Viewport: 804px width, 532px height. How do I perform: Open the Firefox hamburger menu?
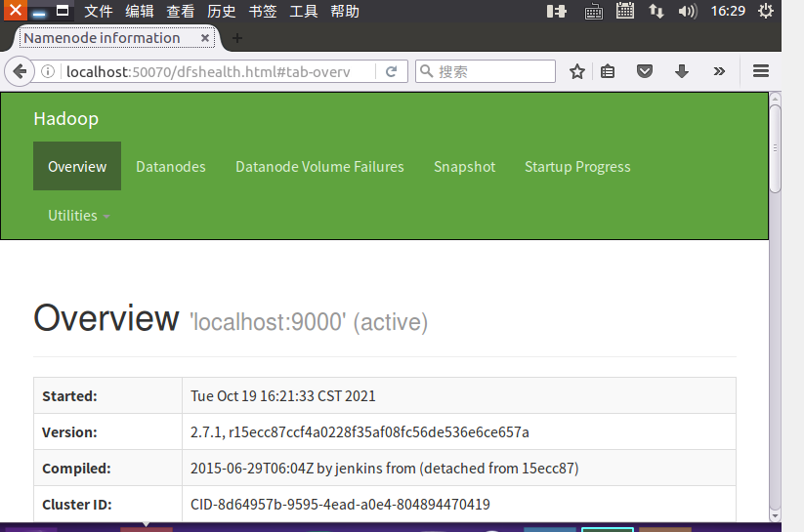tap(761, 71)
